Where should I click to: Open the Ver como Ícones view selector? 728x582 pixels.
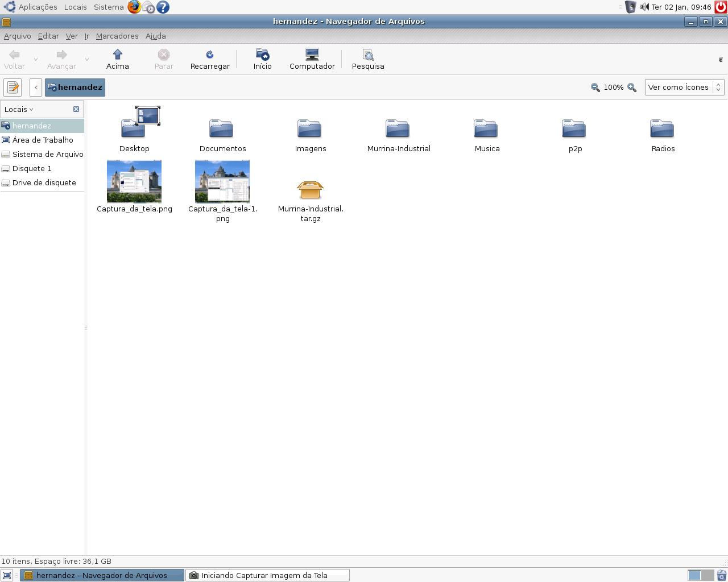[684, 88]
